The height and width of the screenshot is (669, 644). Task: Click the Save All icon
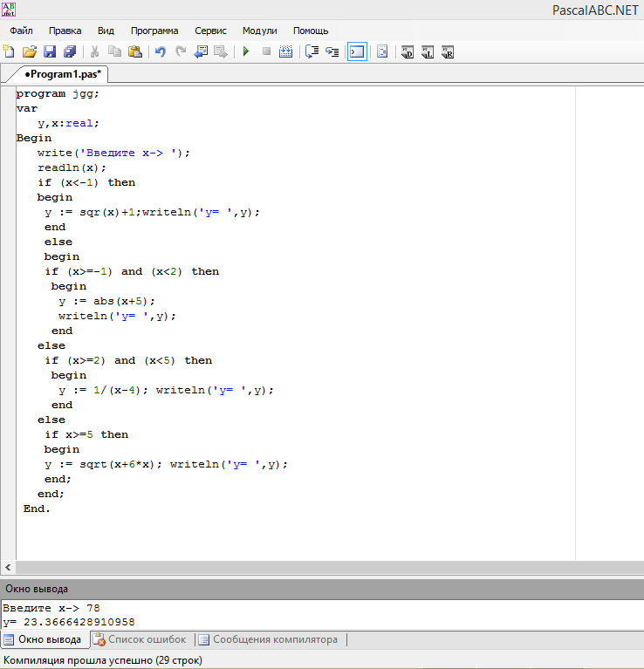70,51
